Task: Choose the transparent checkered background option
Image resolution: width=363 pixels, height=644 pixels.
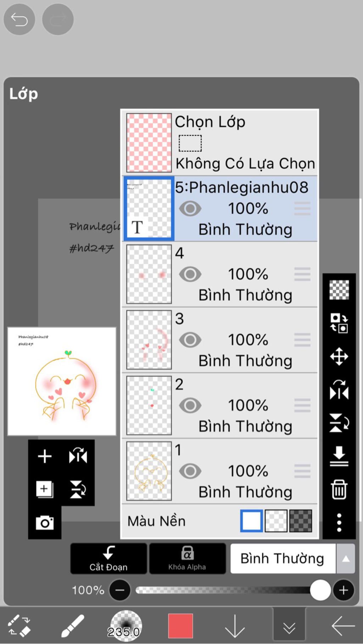Action: pyautogui.click(x=276, y=521)
